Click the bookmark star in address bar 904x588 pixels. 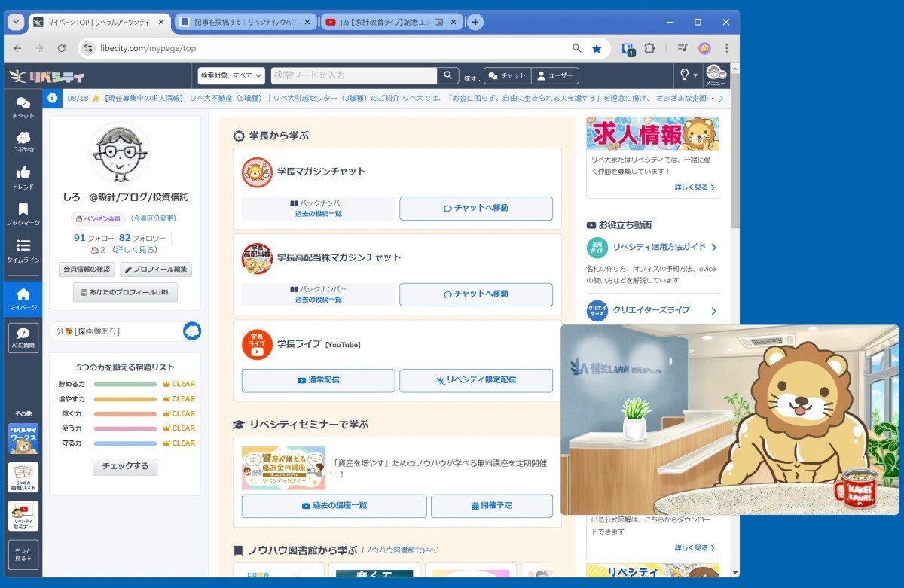[597, 48]
